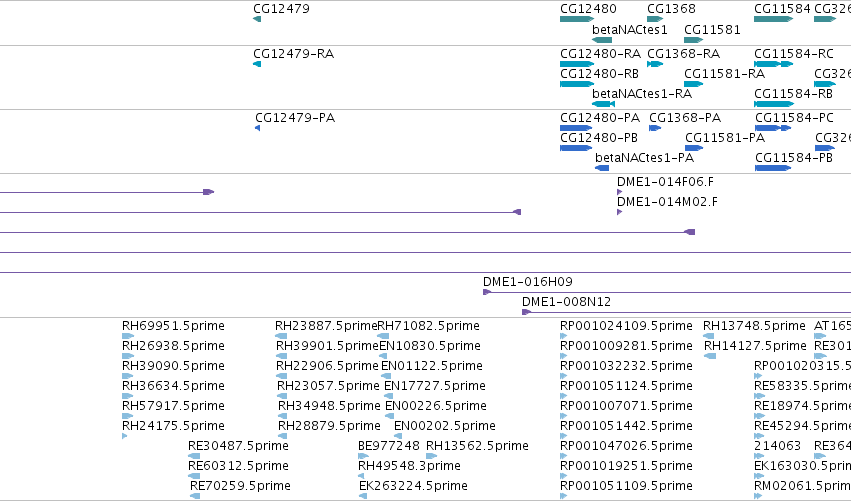
Task: Select the EN10830.5prime EST label
Action: point(430,346)
